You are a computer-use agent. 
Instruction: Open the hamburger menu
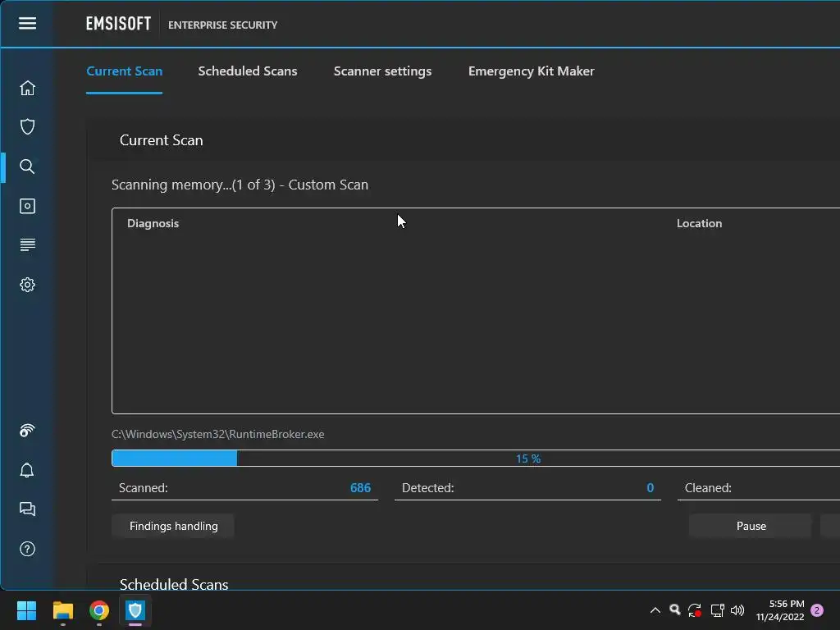[27, 23]
